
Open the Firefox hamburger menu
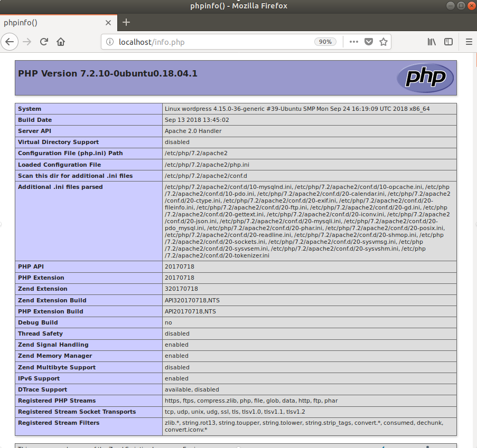click(x=469, y=42)
